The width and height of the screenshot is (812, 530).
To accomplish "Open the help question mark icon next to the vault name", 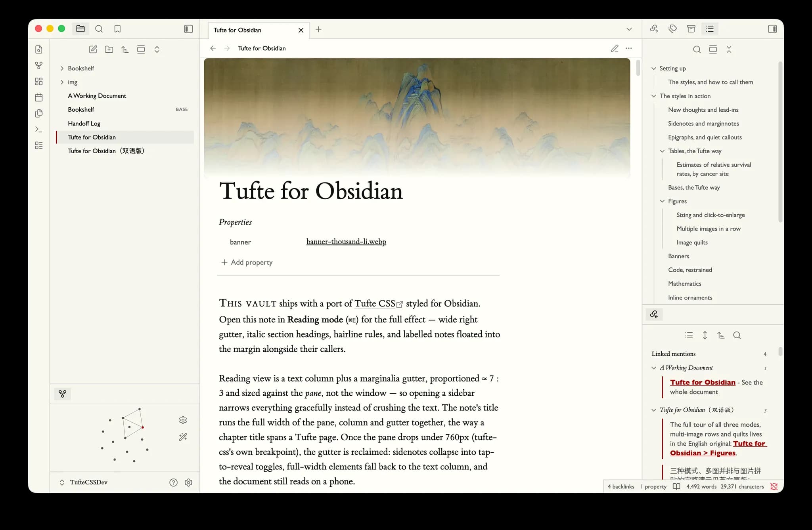I will coord(173,482).
